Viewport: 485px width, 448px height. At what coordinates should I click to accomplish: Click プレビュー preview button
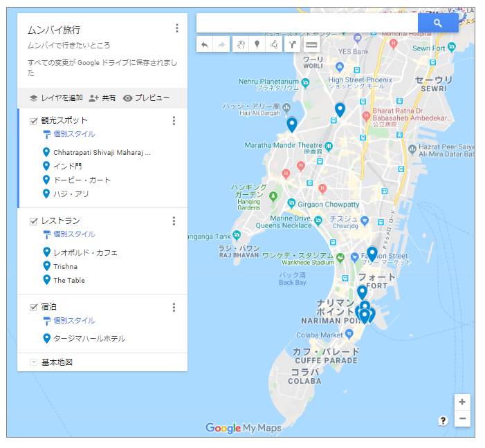[146, 98]
